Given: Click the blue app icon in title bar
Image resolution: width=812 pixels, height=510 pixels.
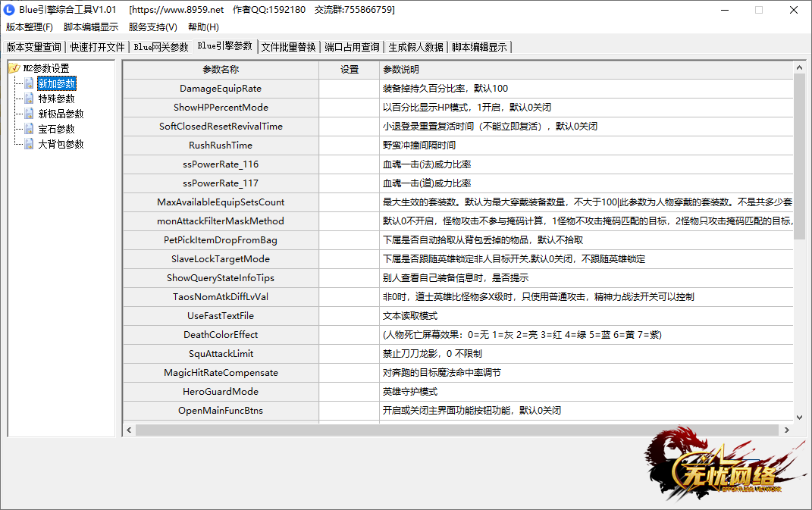Looking at the screenshot, I should pyautogui.click(x=10, y=10).
